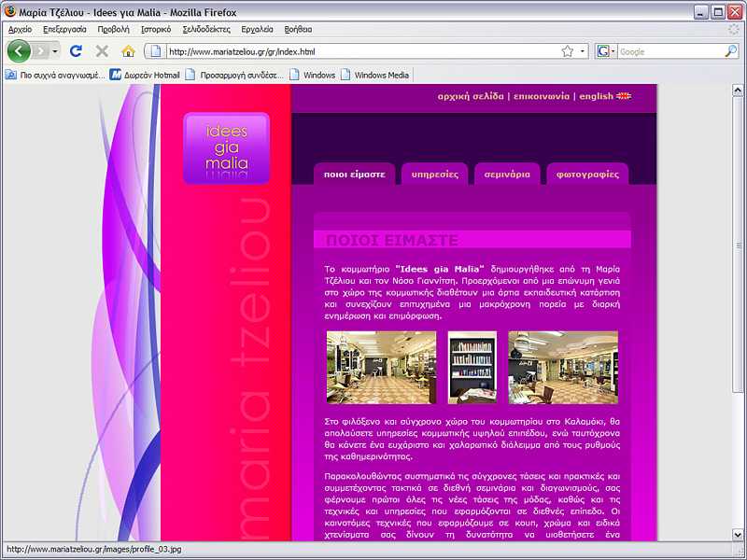
Task: Open the Αρχείο menu
Action: click(x=20, y=30)
